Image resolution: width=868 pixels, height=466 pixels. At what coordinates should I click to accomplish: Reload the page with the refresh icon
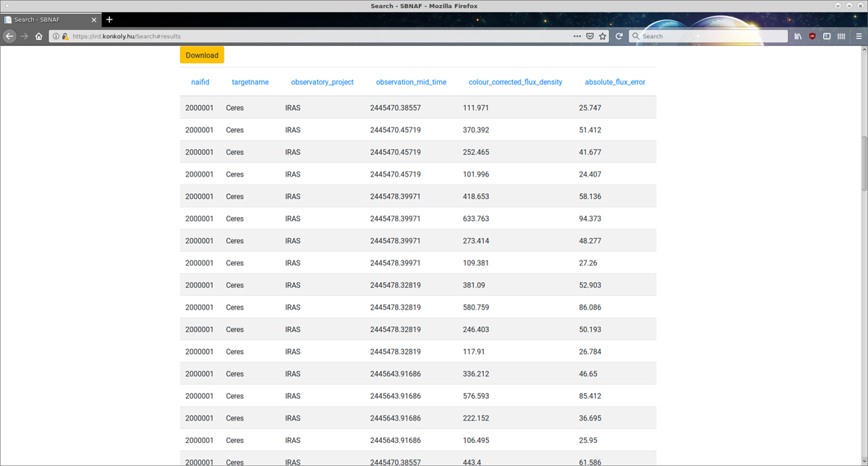pyautogui.click(x=619, y=36)
